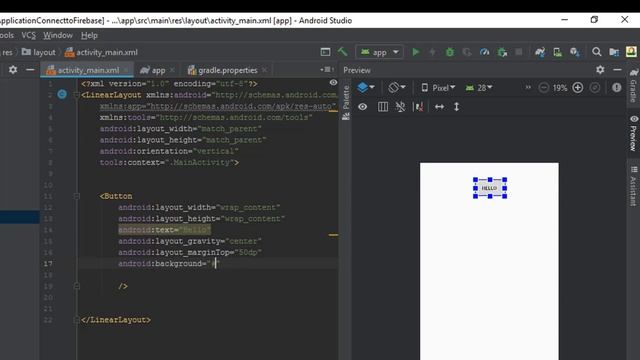The width and height of the screenshot is (640, 360).
Task: Zoom out the layout preview
Action: click(x=543, y=88)
